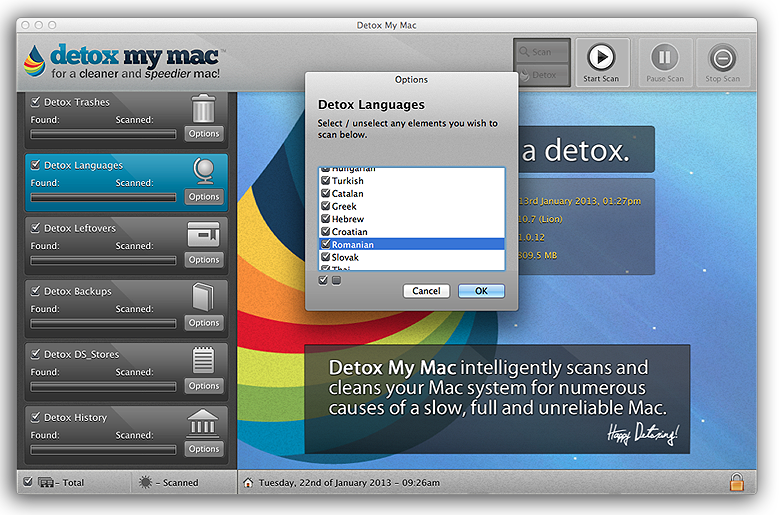The width and height of the screenshot is (780, 515).
Task: Click the Detox DS_Stores notepad icon
Action: tap(203, 359)
